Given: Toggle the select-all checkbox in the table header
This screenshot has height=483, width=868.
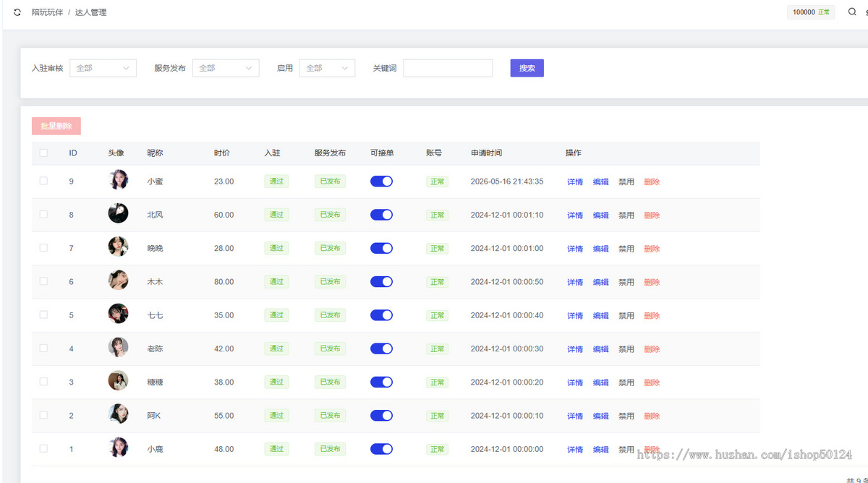Looking at the screenshot, I should click(x=43, y=153).
